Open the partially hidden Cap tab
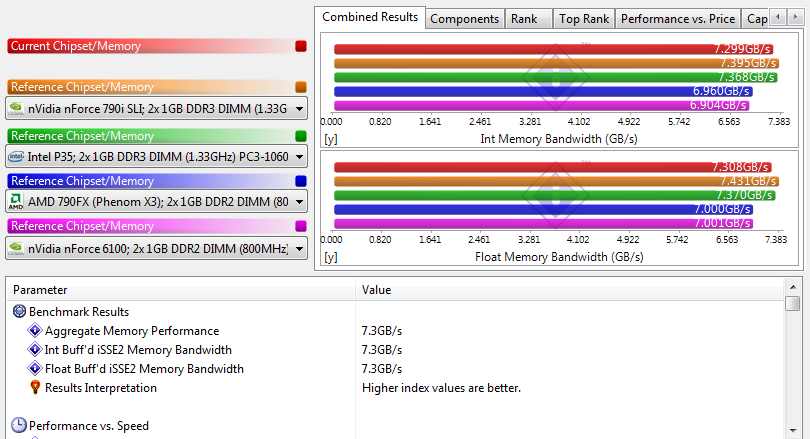The width and height of the screenshot is (810, 439). pos(755,19)
